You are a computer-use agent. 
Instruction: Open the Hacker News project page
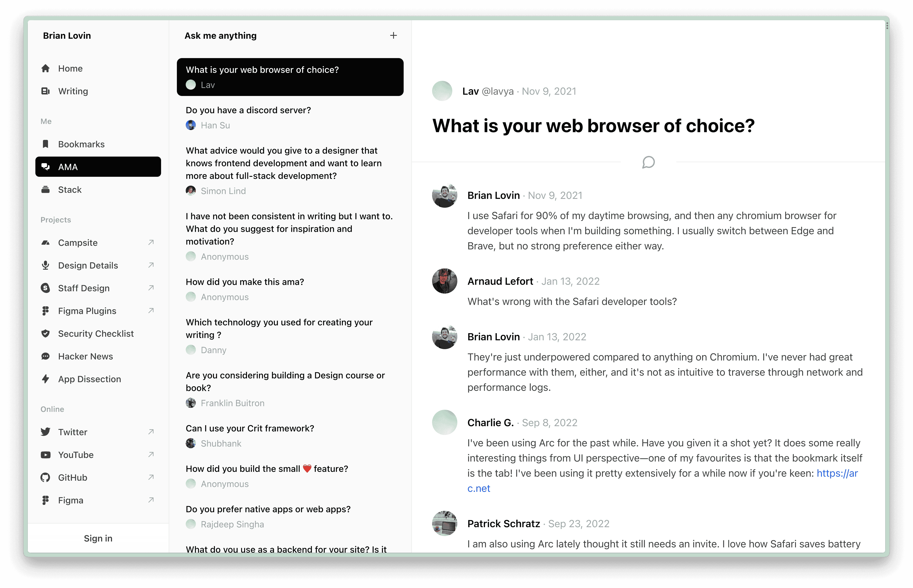pos(85,356)
